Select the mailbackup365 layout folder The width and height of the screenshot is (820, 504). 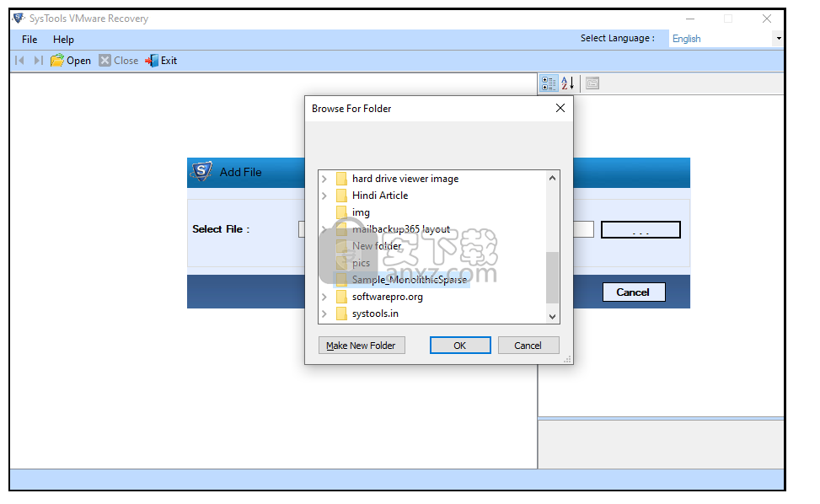click(x=401, y=229)
